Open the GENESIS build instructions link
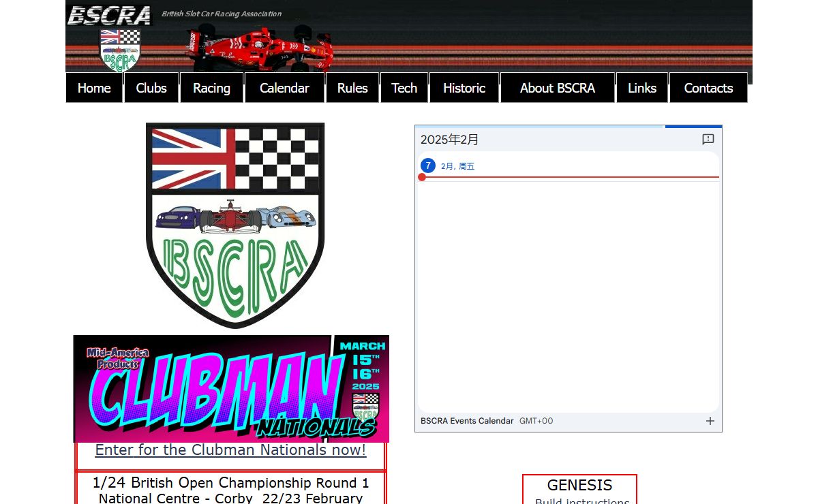Screen dimensions: 818x504 (x=581, y=499)
